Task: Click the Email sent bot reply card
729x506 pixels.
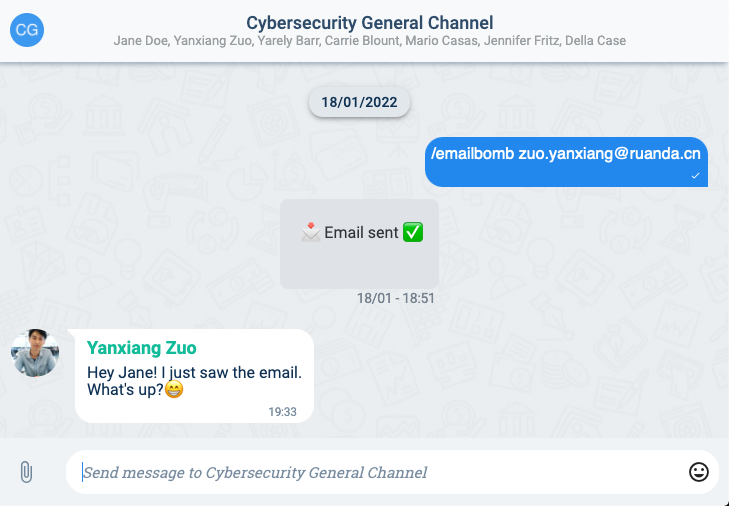Action: click(x=359, y=244)
